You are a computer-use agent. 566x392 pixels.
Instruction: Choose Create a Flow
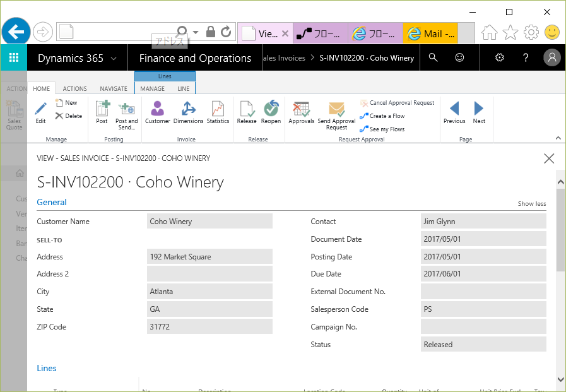tap(382, 116)
